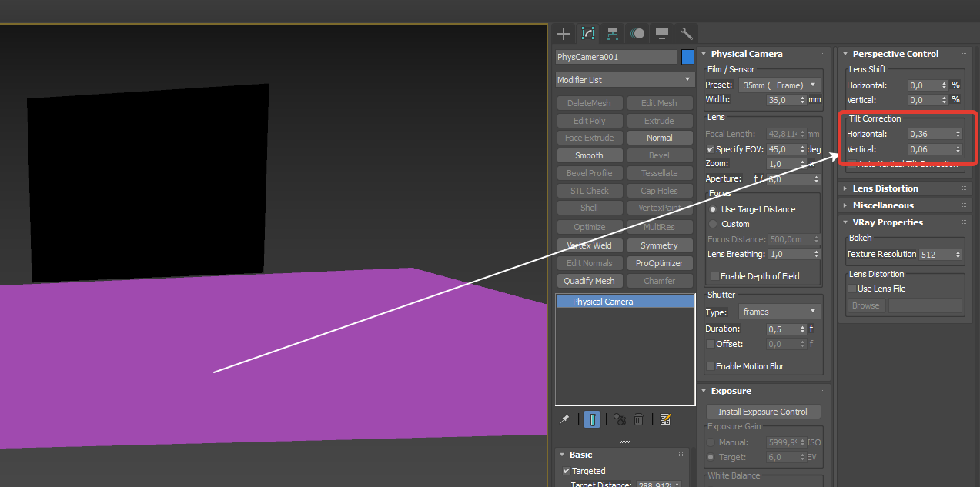The width and height of the screenshot is (980, 487).
Task: Open the Display panel tab
Action: click(x=662, y=34)
